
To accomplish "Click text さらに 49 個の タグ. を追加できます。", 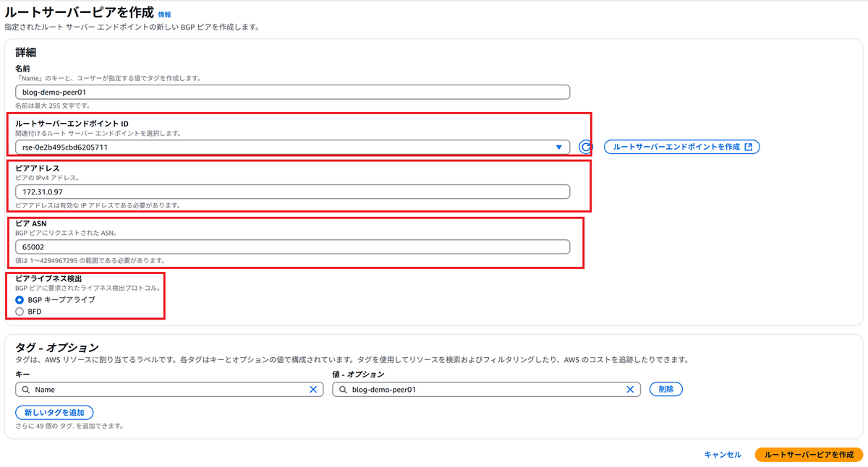I will pyautogui.click(x=69, y=427).
